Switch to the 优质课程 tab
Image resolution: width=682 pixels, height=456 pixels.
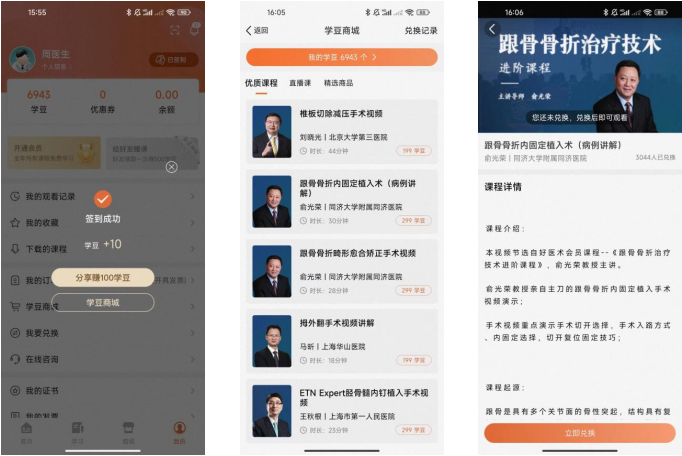click(261, 83)
